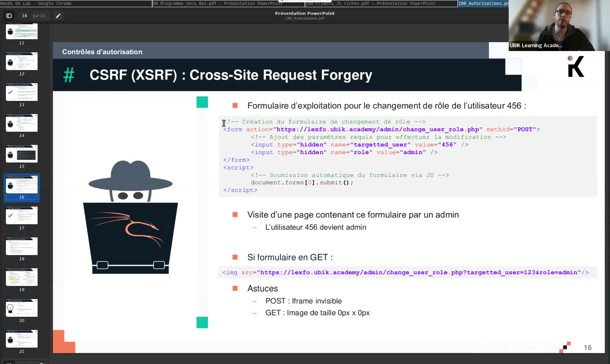Click the slide footer page number 16

pyautogui.click(x=587, y=348)
